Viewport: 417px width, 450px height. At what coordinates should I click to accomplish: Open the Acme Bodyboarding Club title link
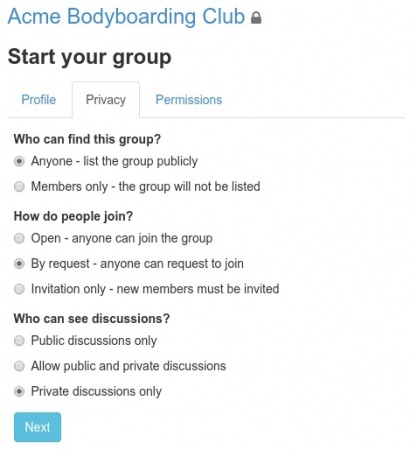[x=126, y=16]
